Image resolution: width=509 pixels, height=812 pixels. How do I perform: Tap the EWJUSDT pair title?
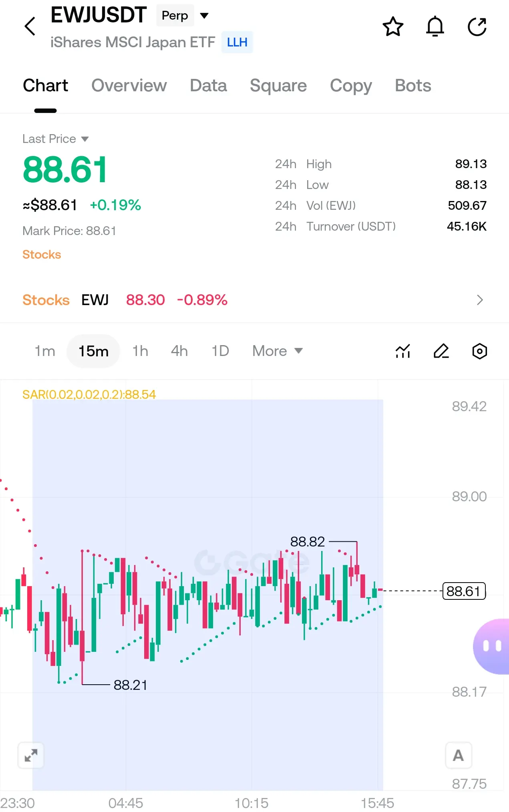[x=99, y=15]
